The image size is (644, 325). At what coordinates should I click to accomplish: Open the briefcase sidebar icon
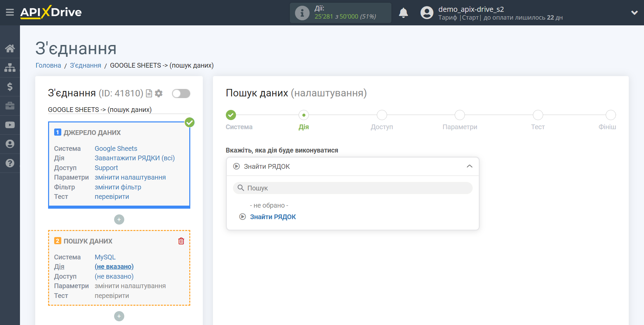10,106
